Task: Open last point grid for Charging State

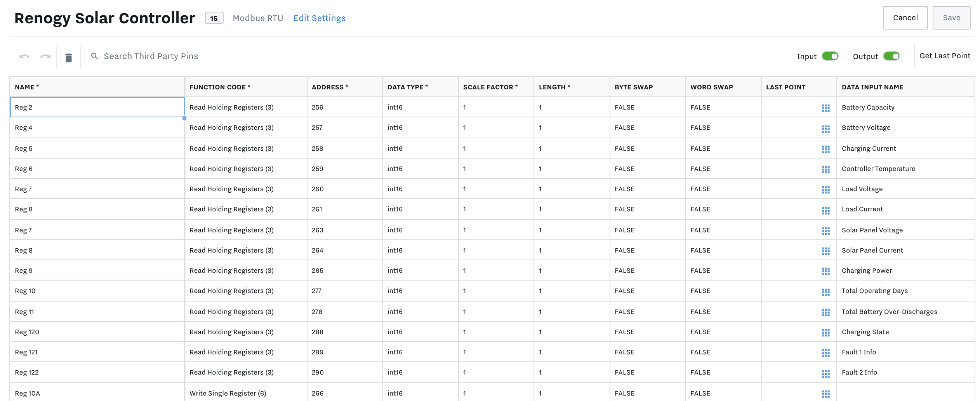Action: (x=825, y=333)
